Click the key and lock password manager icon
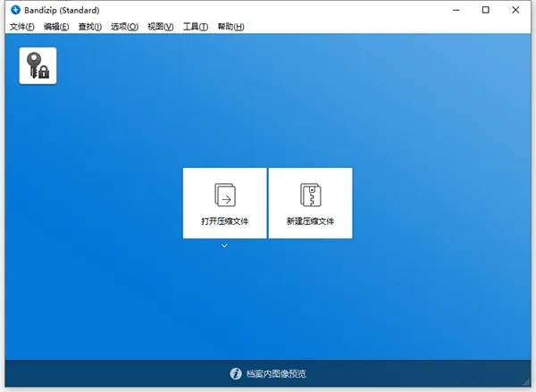The width and height of the screenshot is (536, 392). (38, 65)
